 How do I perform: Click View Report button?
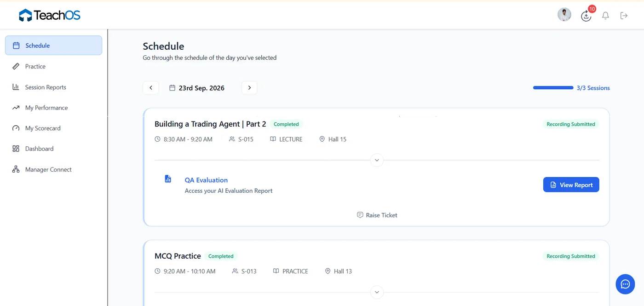point(571,185)
